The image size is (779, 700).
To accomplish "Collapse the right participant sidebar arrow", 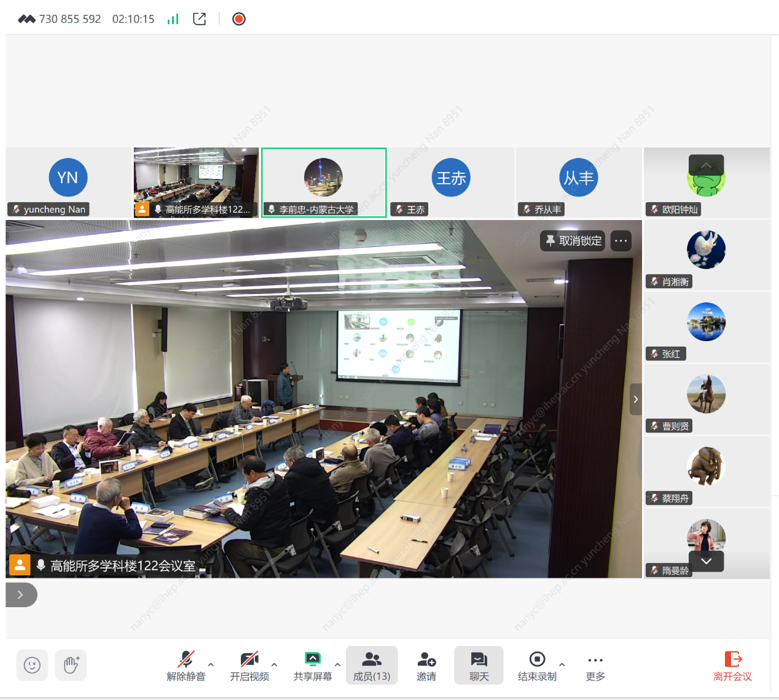I will tap(635, 399).
